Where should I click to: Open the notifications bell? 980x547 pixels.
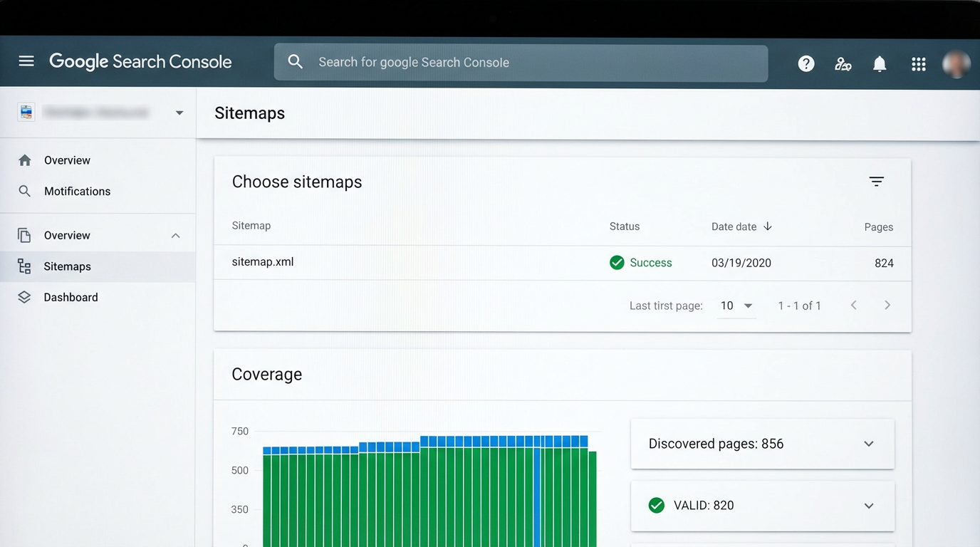coord(880,63)
